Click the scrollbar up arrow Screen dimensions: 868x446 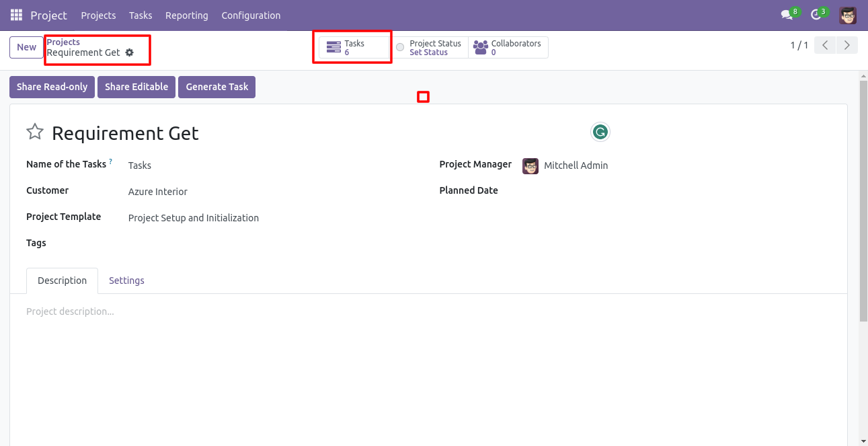click(x=863, y=75)
